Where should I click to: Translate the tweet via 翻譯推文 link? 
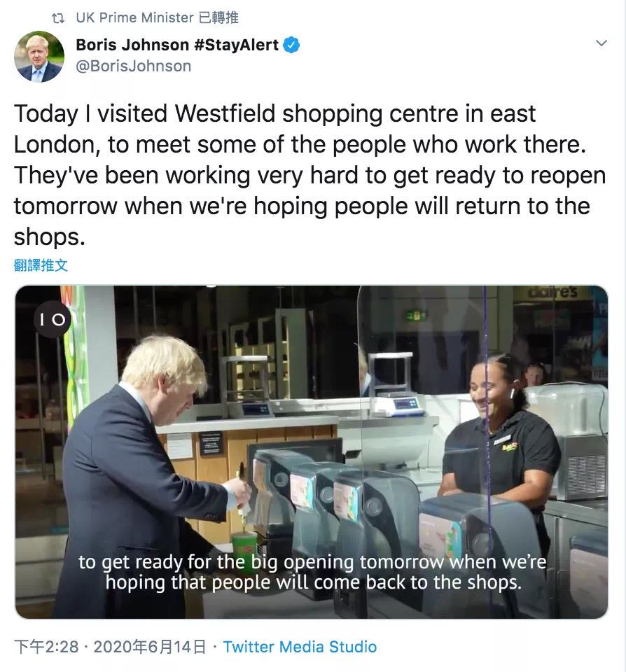click(41, 265)
